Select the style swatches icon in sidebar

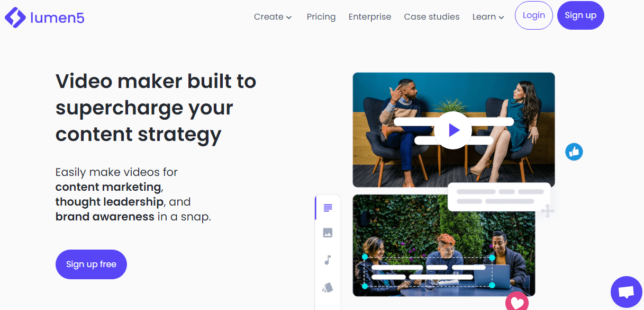pyautogui.click(x=328, y=288)
